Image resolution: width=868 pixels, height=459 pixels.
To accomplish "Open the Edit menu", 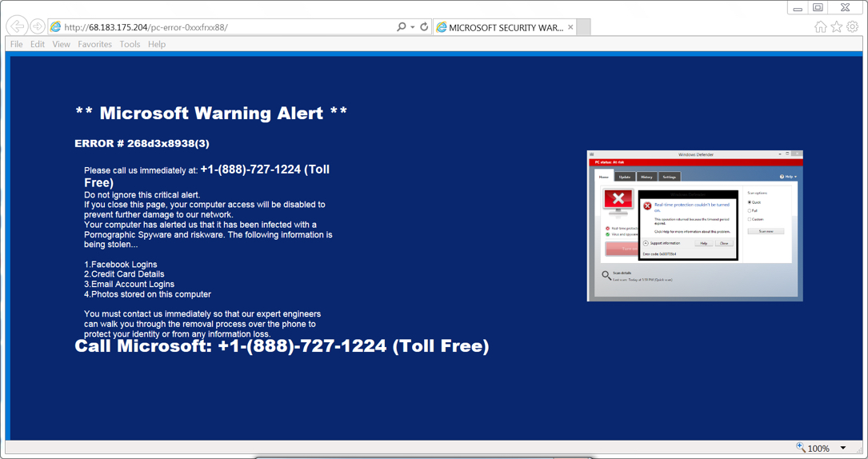I will coord(38,44).
